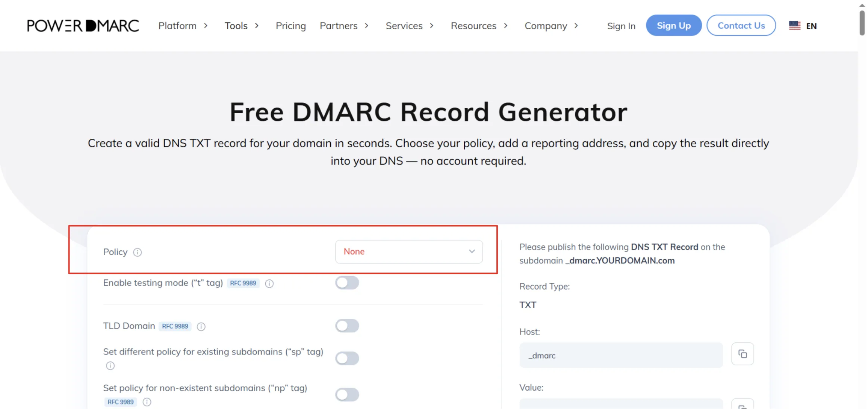Enable the non-existent subdomains np tag switch

click(x=347, y=395)
